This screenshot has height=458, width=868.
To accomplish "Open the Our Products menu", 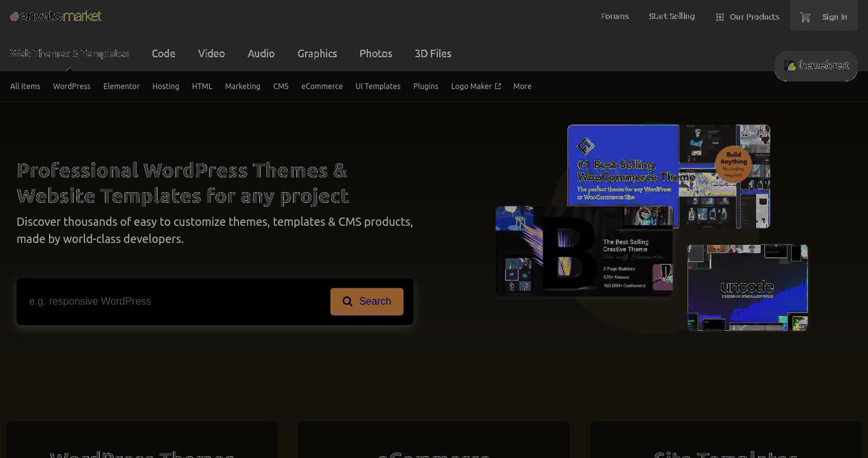I will point(747,17).
